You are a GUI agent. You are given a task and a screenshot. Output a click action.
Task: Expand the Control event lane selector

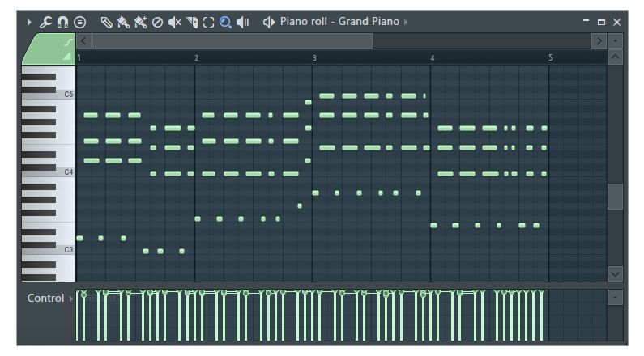tap(70, 299)
